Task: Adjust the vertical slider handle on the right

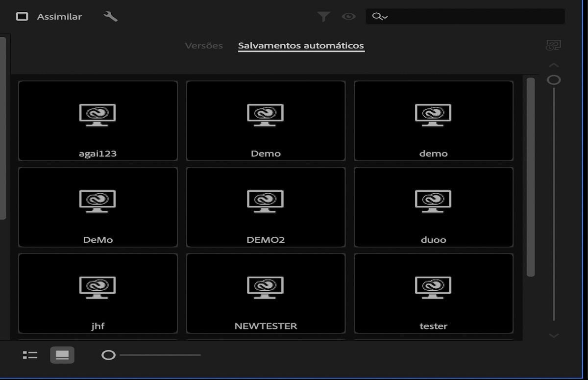Action: (554, 80)
